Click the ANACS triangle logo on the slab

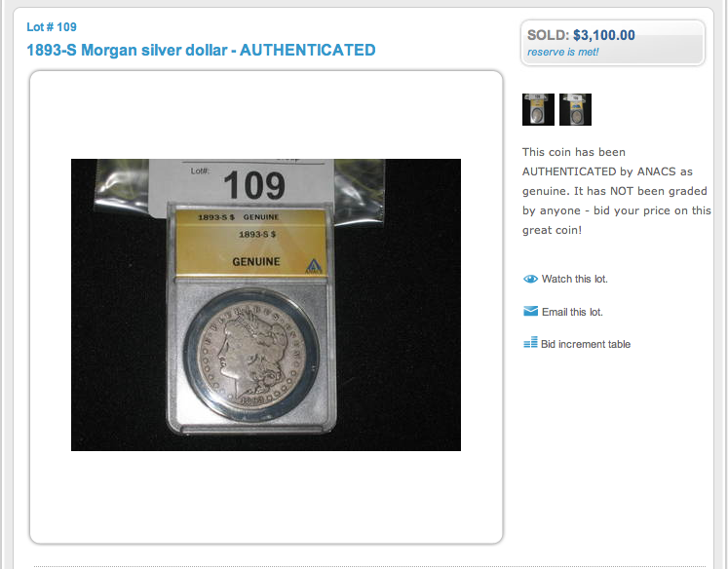(x=314, y=266)
